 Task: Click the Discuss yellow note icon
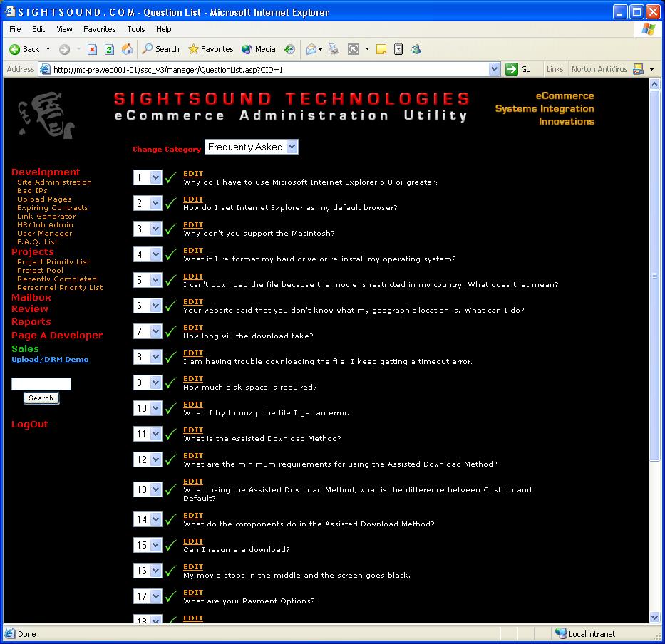coord(381,50)
